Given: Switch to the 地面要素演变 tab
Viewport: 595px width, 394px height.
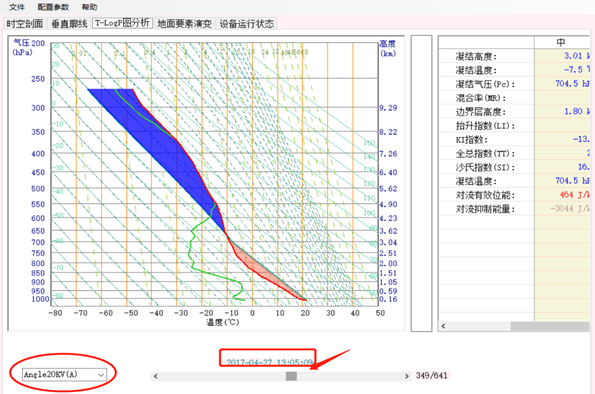Looking at the screenshot, I should click(184, 24).
